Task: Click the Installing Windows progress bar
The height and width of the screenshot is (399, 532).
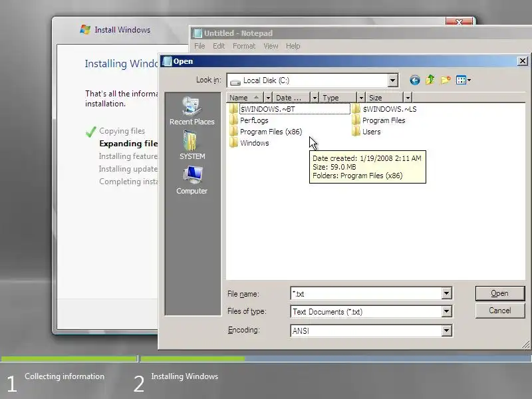Action: [x=336, y=358]
